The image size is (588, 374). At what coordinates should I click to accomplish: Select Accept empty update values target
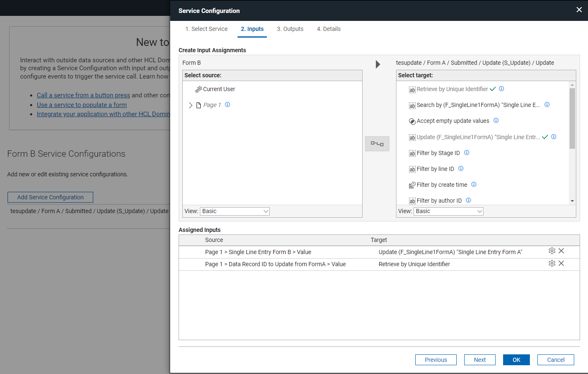coord(453,121)
